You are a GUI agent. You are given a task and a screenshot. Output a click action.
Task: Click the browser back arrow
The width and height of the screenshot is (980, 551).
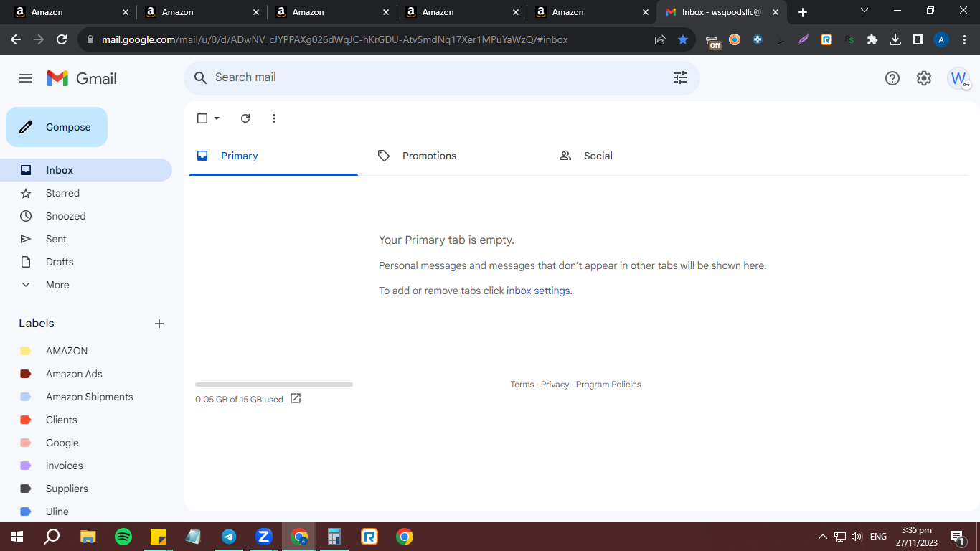click(x=16, y=39)
